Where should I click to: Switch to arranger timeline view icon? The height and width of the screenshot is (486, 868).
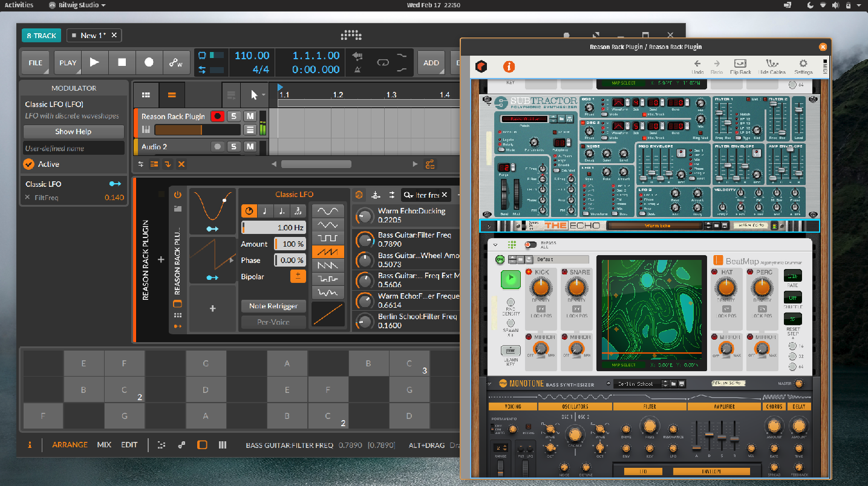tap(172, 95)
